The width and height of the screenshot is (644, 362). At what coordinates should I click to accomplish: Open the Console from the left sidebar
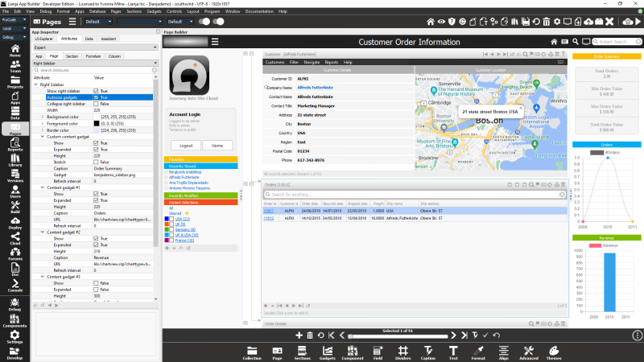point(14,285)
